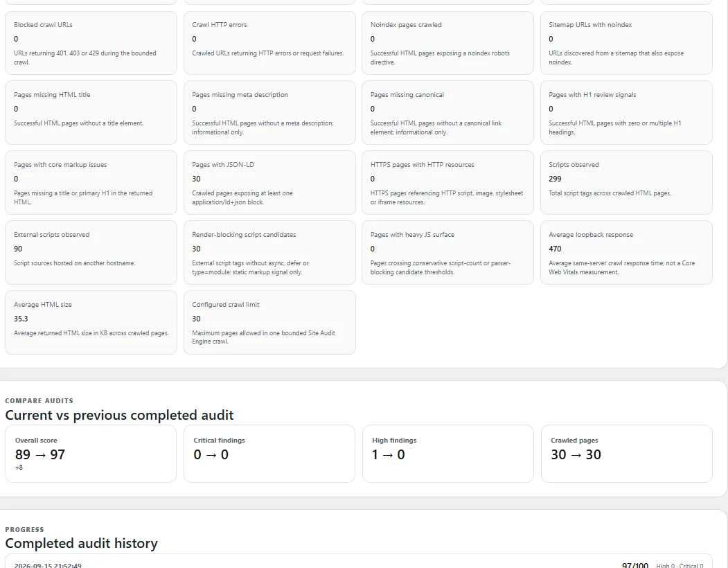The width and height of the screenshot is (728, 568).
Task: Select the value 299 under Scripts observed
Action: (555, 179)
